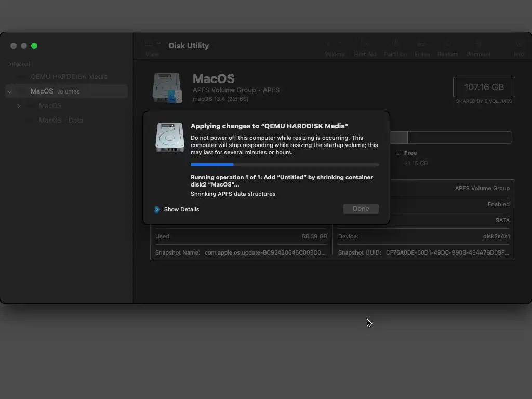The width and height of the screenshot is (532, 399).
Task: Click the Erase toolbar icon
Action: (422, 44)
